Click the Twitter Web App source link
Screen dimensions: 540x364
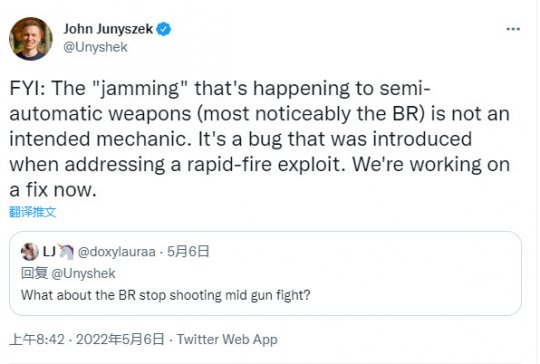[227, 340]
